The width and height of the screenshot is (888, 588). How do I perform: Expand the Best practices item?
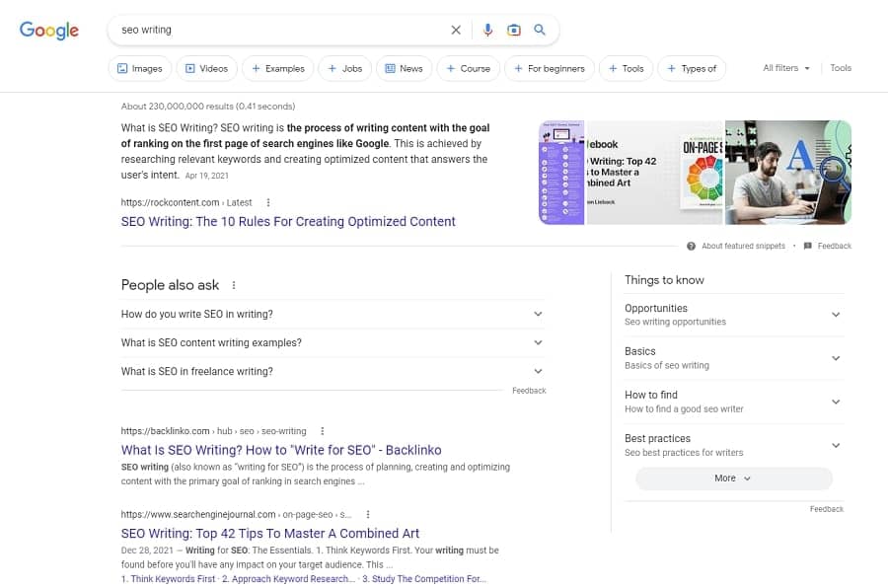click(x=734, y=445)
